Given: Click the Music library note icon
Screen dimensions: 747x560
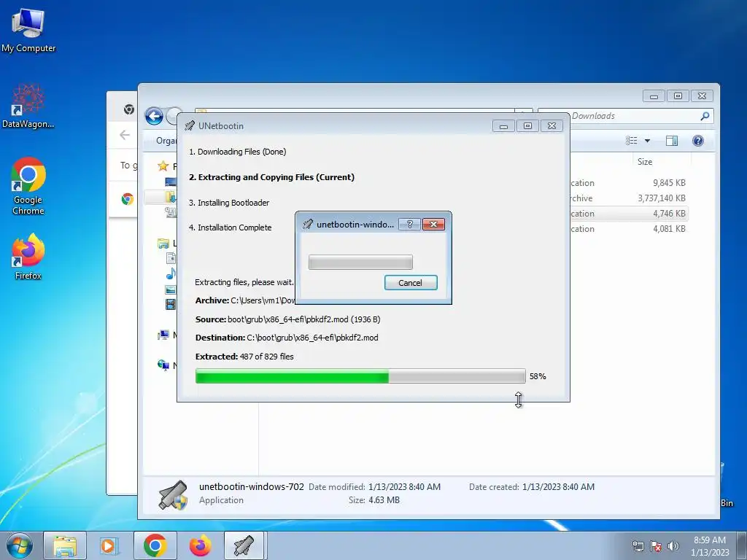Looking at the screenshot, I should click(x=171, y=273).
